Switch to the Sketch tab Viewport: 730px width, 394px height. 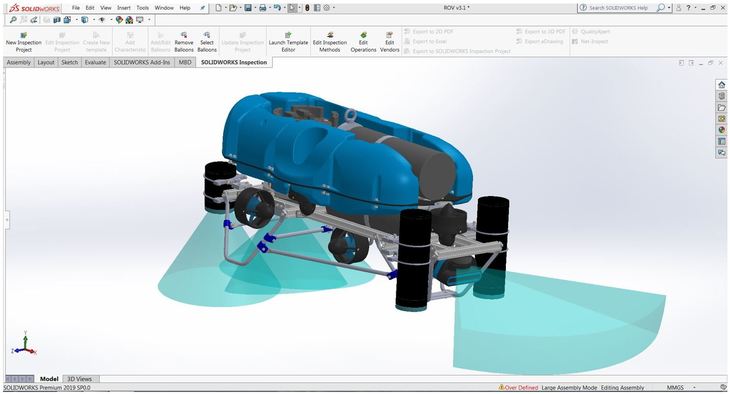(70, 62)
